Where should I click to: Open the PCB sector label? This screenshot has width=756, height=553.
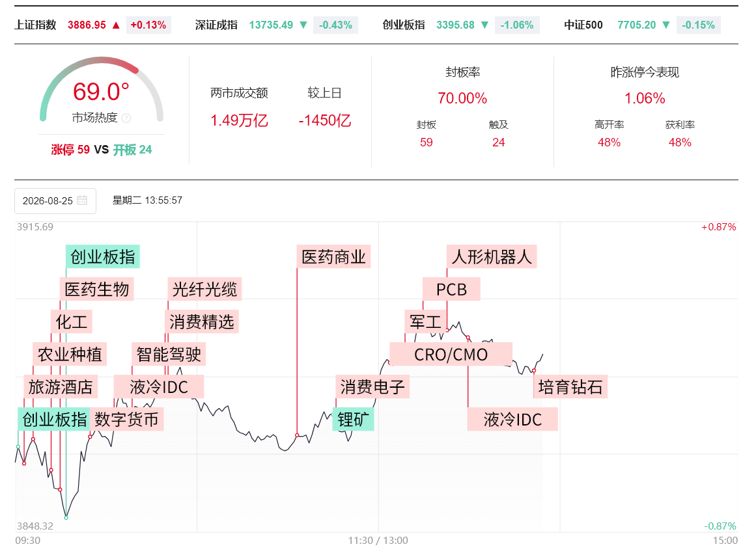(451, 289)
